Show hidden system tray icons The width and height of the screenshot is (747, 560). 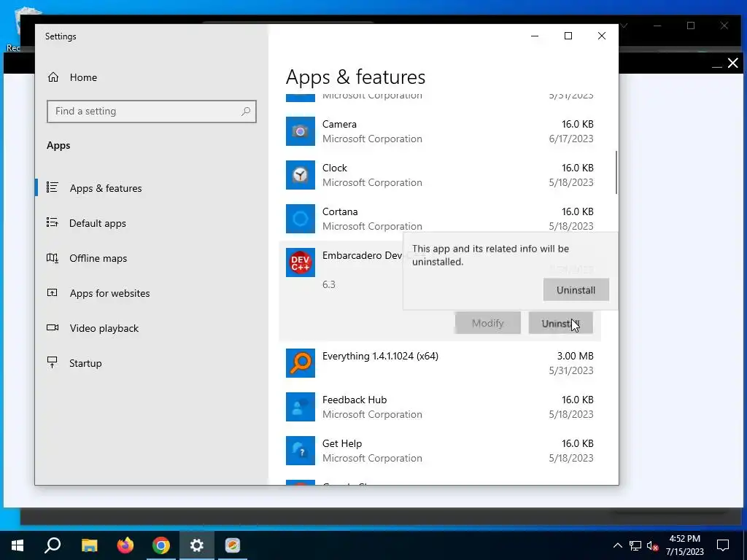tap(617, 545)
